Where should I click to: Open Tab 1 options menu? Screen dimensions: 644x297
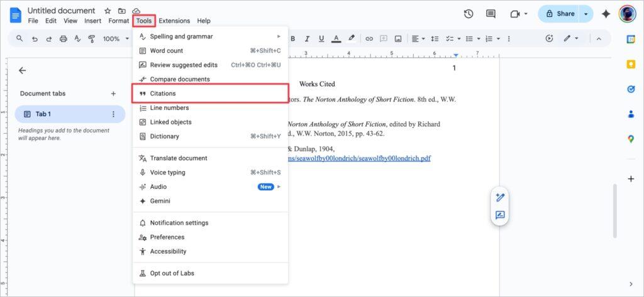(114, 114)
